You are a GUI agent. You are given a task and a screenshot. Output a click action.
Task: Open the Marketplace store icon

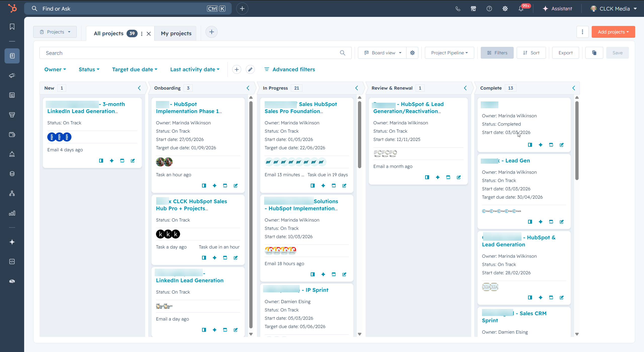473,9
